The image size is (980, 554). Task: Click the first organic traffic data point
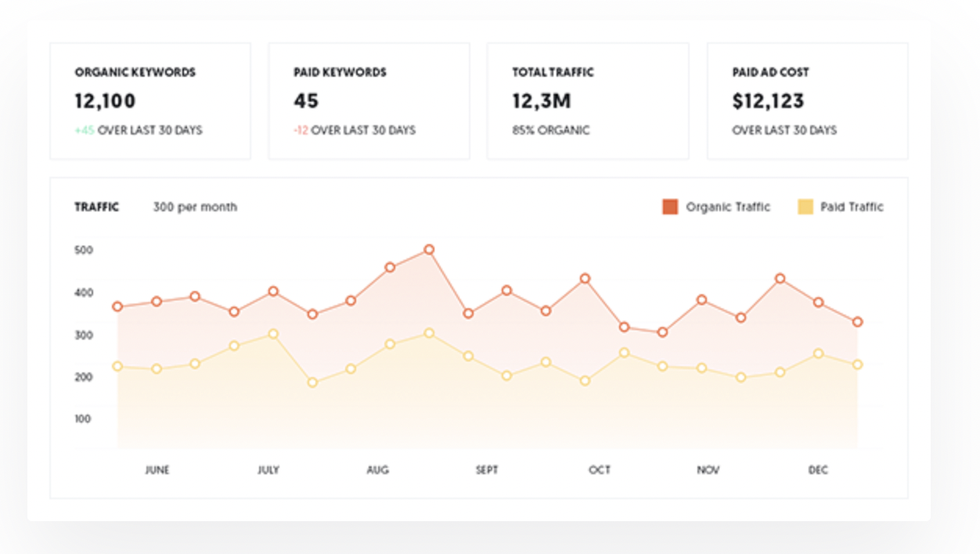click(117, 307)
